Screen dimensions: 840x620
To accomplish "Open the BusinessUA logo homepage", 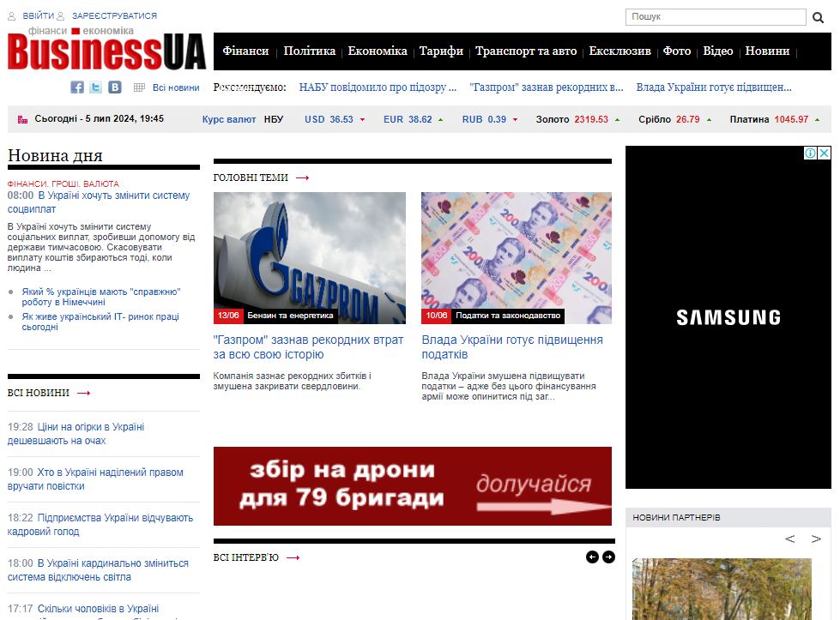I will click(106, 48).
